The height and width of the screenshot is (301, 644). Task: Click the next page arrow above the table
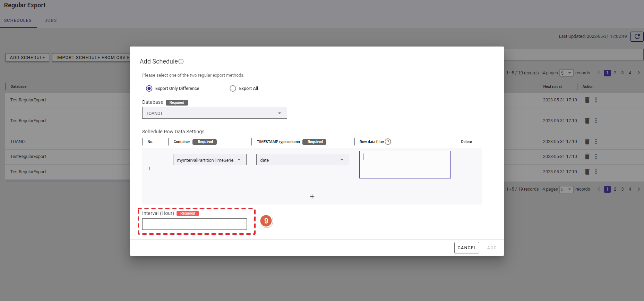pyautogui.click(x=638, y=73)
